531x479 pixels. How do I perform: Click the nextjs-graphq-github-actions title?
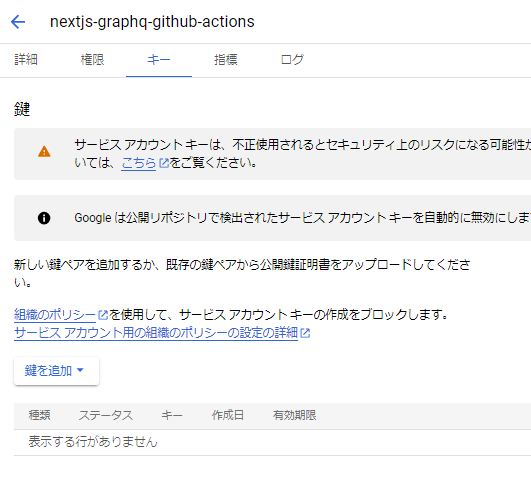tap(152, 22)
